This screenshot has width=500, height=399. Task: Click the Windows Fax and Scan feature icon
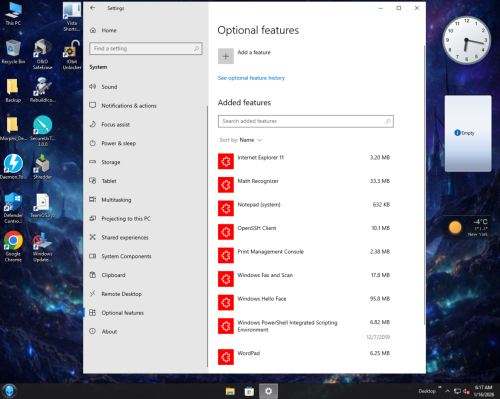tap(226, 279)
